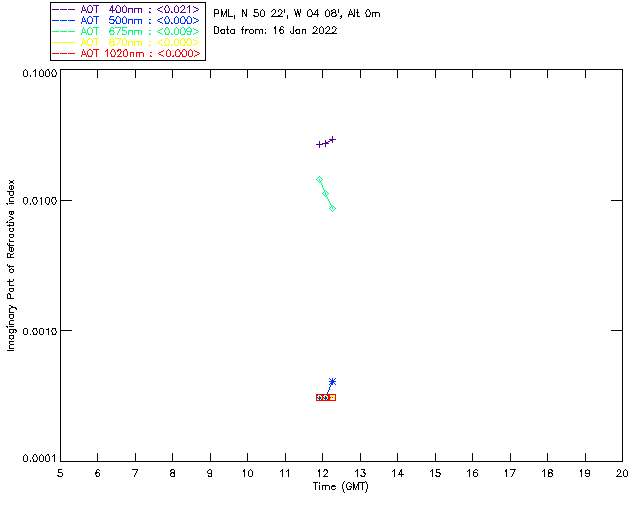Screen dimensions: 640x512
Task: Click the 'Time (GMT)' axis label
Action: [340, 487]
